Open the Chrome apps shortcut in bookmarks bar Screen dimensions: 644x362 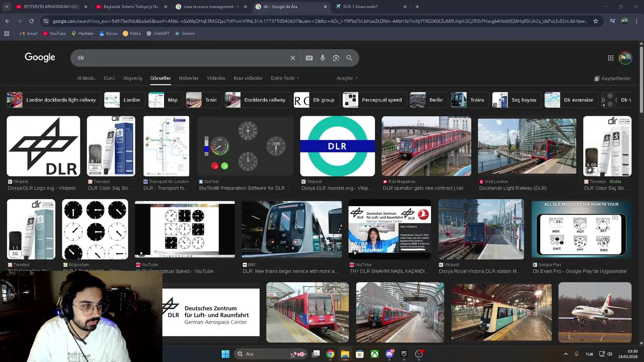[x=7, y=33]
